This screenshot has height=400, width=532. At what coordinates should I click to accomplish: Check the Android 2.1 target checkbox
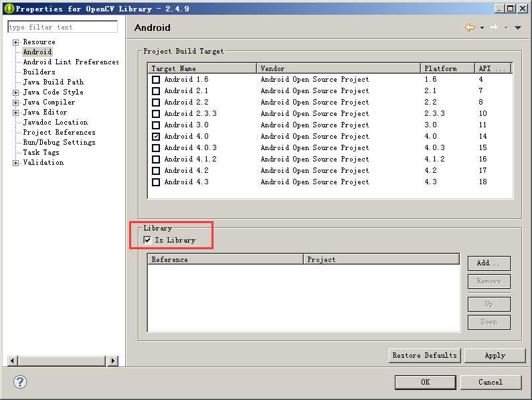point(156,91)
